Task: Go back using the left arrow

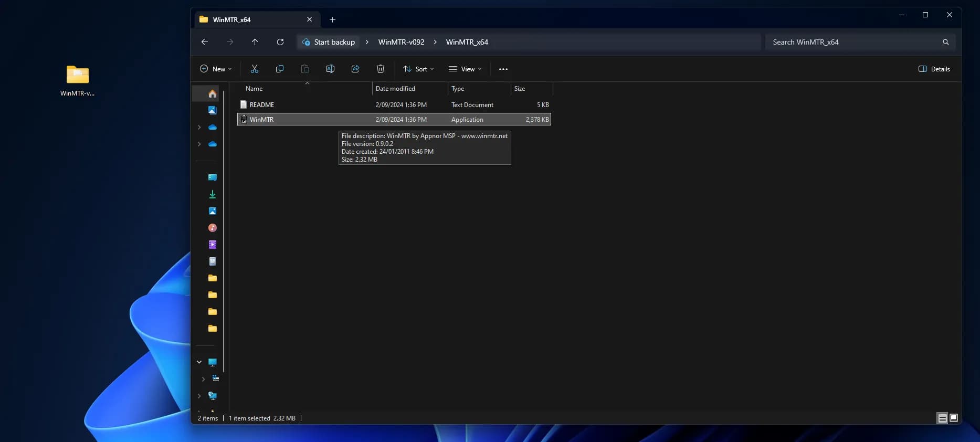Action: coord(205,42)
